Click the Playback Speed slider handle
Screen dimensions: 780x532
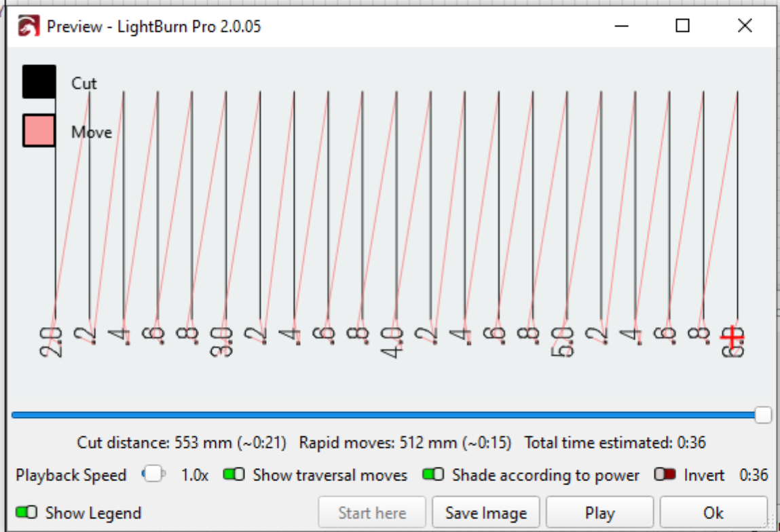pyautogui.click(x=155, y=474)
